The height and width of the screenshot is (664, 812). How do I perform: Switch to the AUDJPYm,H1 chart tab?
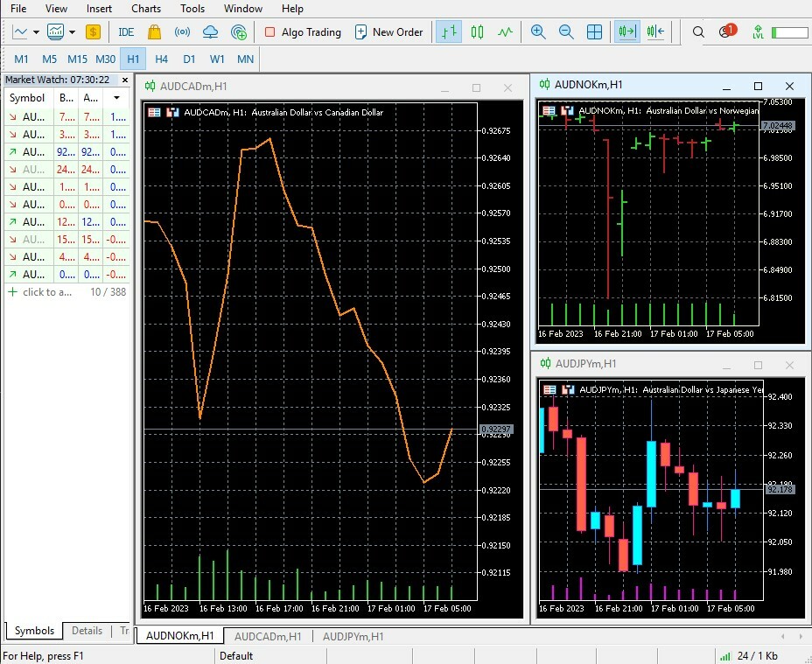(353, 637)
